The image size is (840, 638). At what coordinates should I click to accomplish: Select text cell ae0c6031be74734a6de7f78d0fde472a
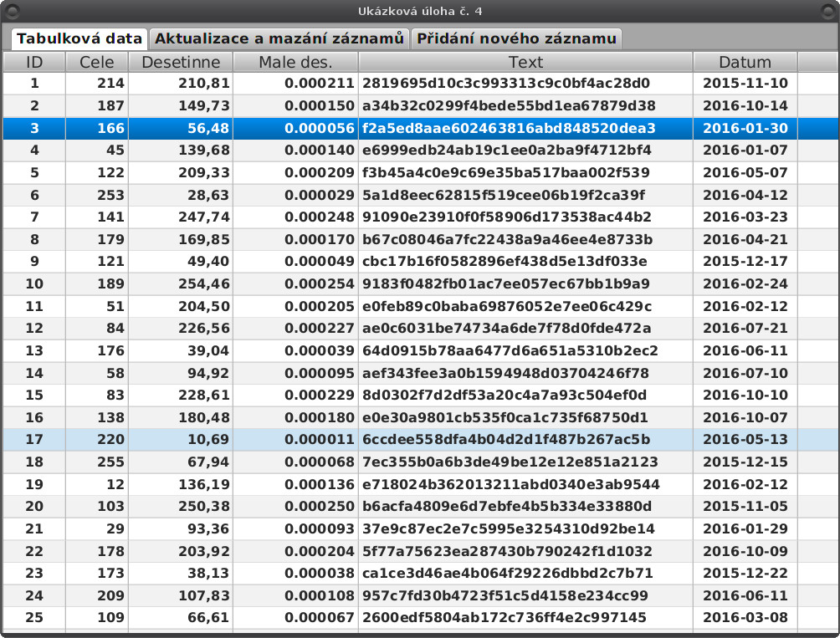525,328
